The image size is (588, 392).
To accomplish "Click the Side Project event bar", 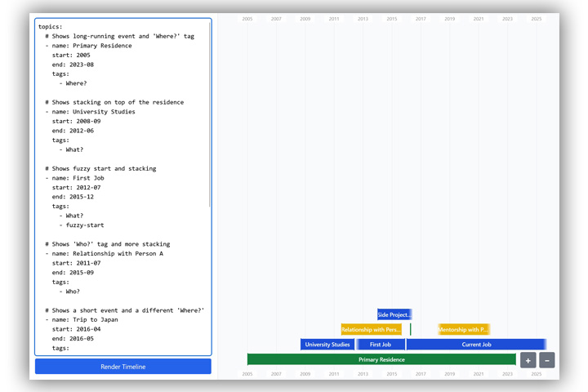I will pyautogui.click(x=394, y=314).
